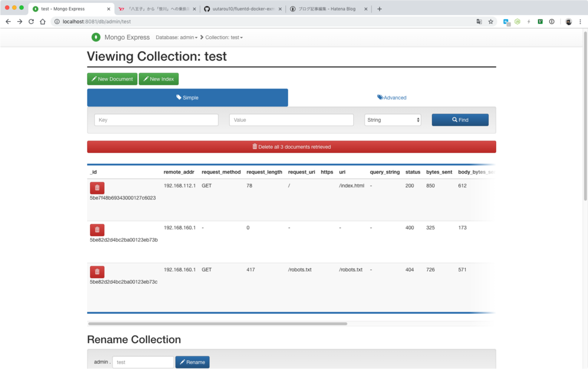Focus the rename collection name field
Screen dimensions: 588x369
click(143, 362)
